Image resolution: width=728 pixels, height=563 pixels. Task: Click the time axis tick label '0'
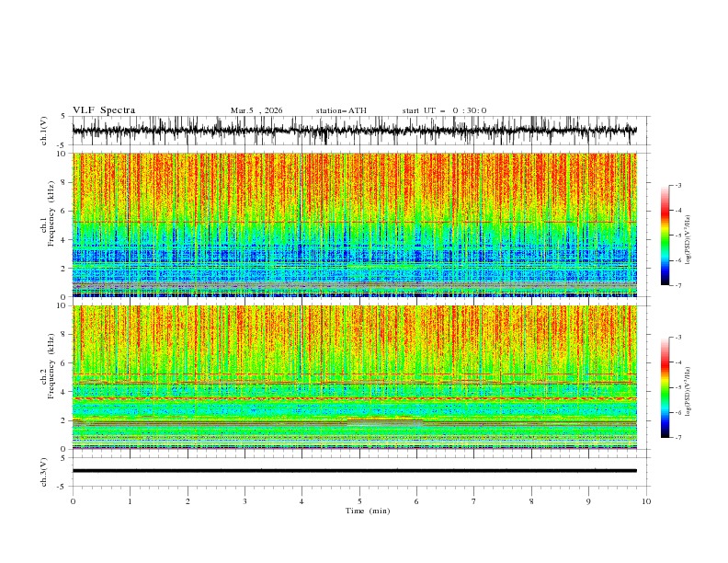point(73,501)
